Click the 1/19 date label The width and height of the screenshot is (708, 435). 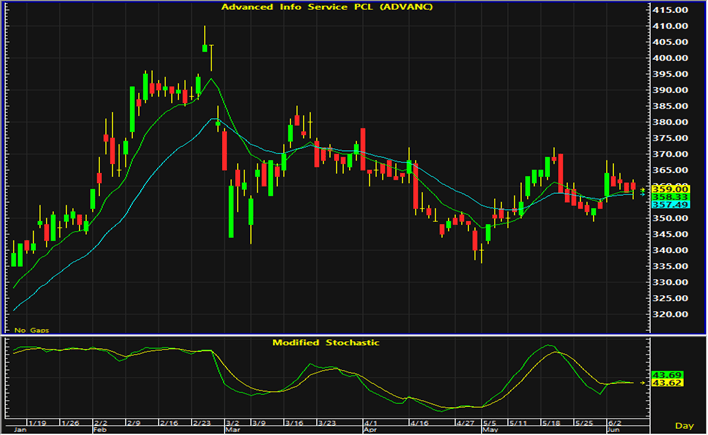tap(37, 423)
